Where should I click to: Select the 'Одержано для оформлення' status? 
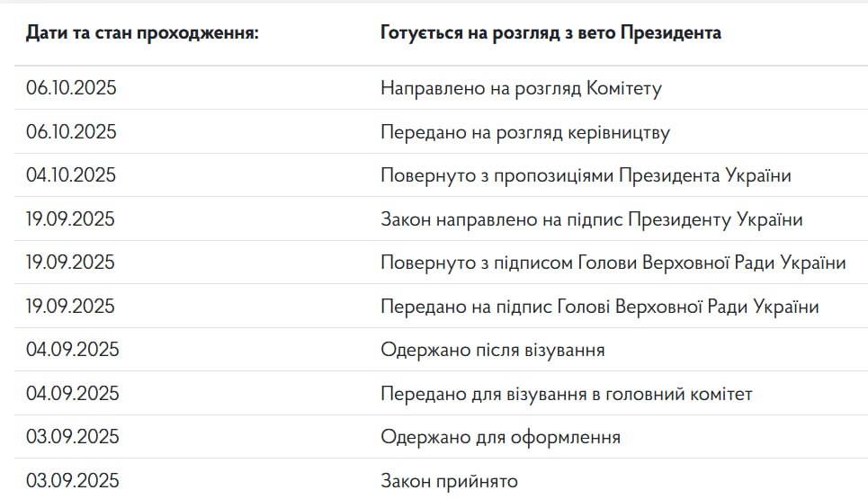pyautogui.click(x=500, y=437)
